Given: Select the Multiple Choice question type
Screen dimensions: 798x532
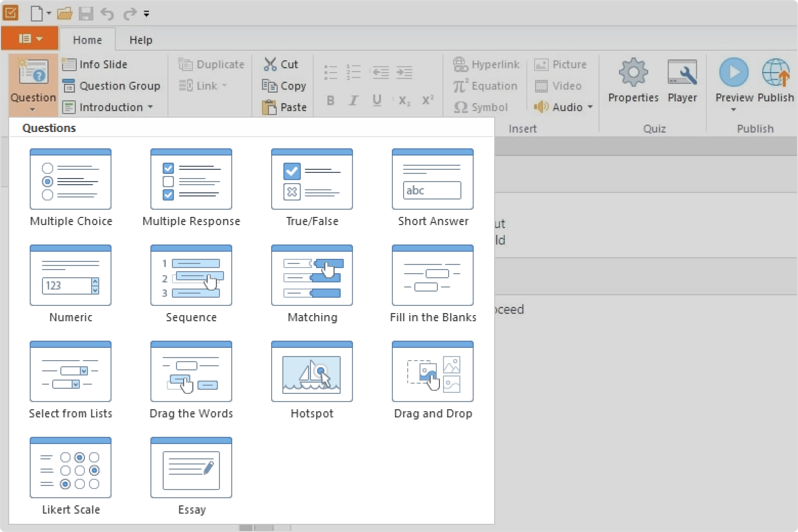Looking at the screenshot, I should click(71, 188).
